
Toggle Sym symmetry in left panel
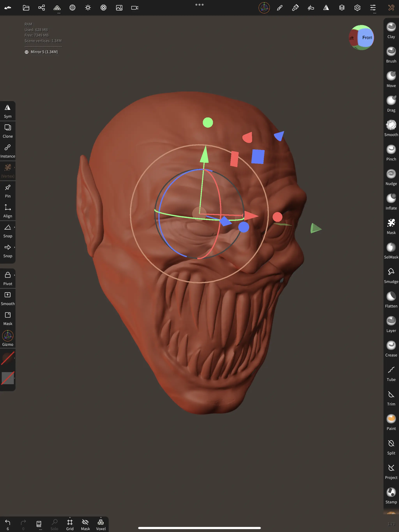[x=8, y=111]
